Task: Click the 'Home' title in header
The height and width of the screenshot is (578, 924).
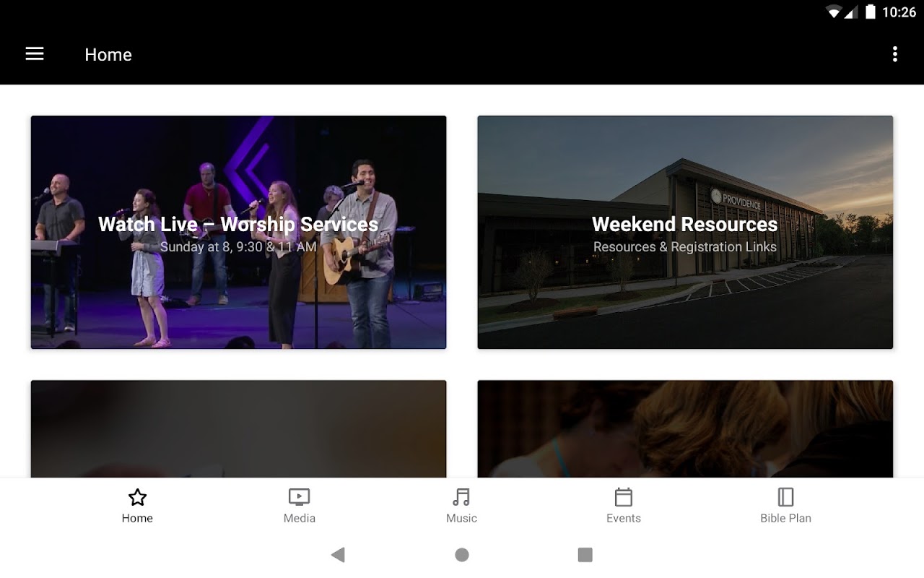Action: click(108, 55)
